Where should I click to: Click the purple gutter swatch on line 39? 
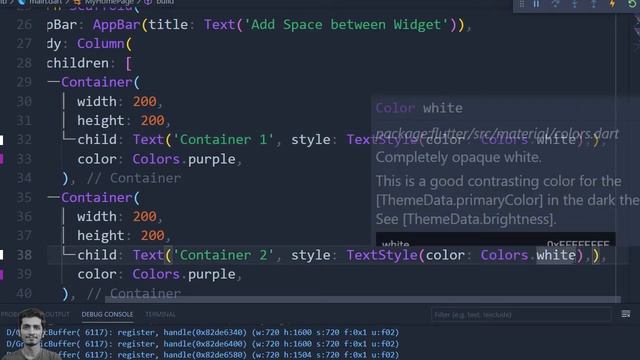2,274
